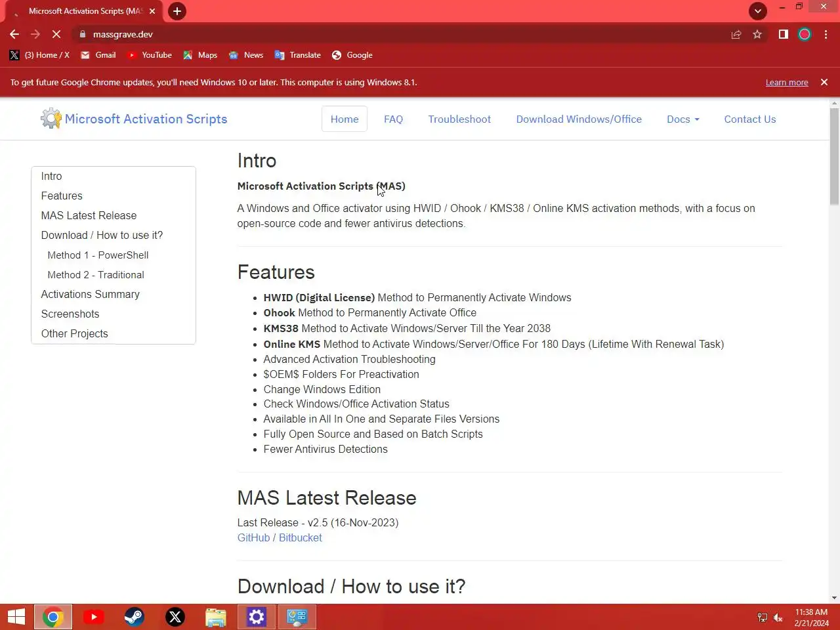Go to Download / How to use it? section

(102, 235)
